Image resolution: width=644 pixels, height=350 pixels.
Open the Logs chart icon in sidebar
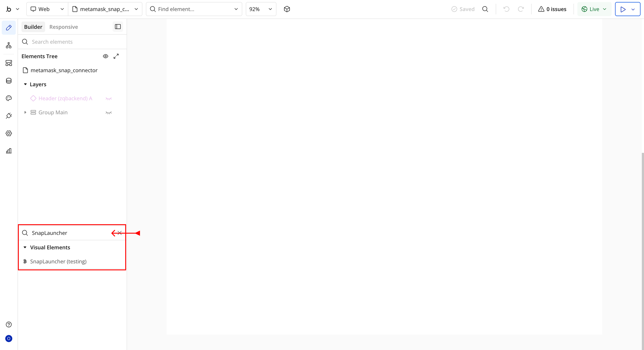click(x=9, y=151)
